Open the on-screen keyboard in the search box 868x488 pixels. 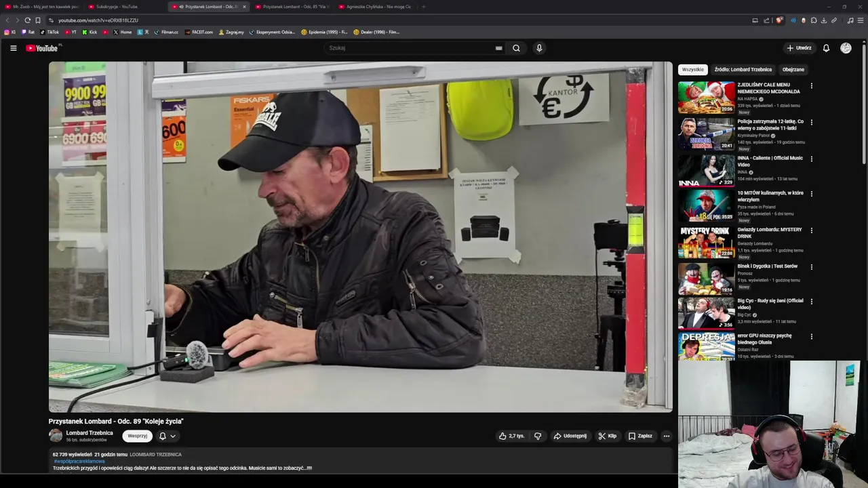click(499, 48)
